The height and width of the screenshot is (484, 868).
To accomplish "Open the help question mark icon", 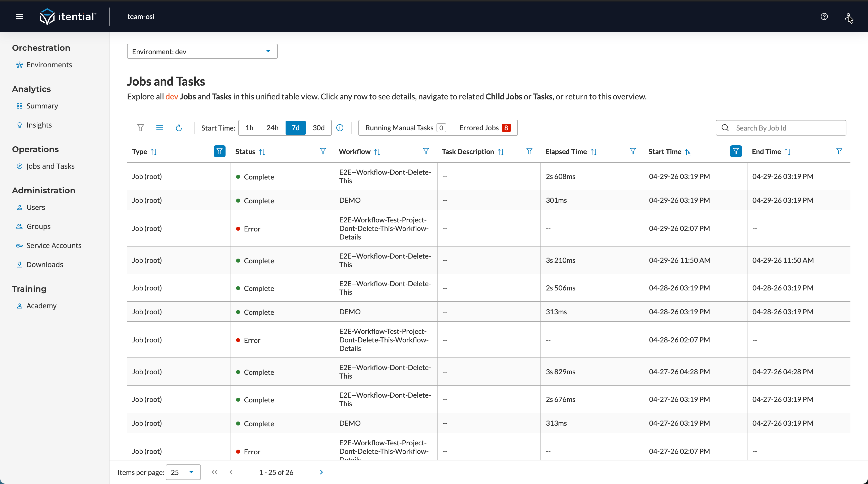I will pyautogui.click(x=824, y=17).
